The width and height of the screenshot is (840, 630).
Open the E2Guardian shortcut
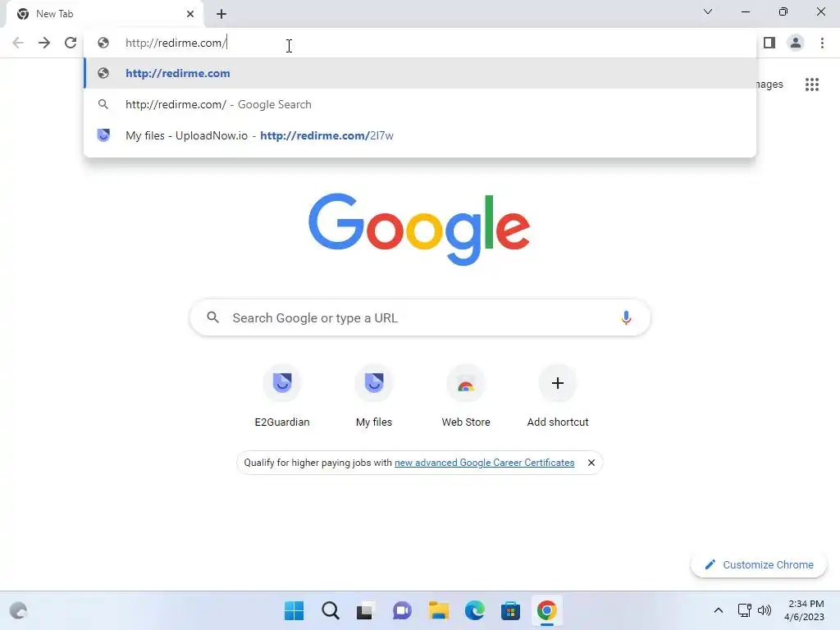pos(282,396)
